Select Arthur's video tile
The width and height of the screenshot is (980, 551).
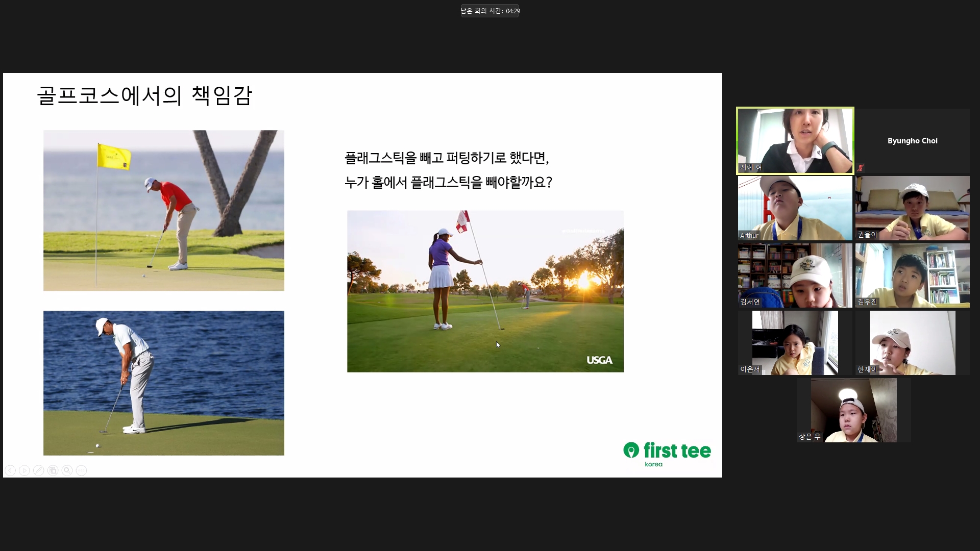coord(795,208)
